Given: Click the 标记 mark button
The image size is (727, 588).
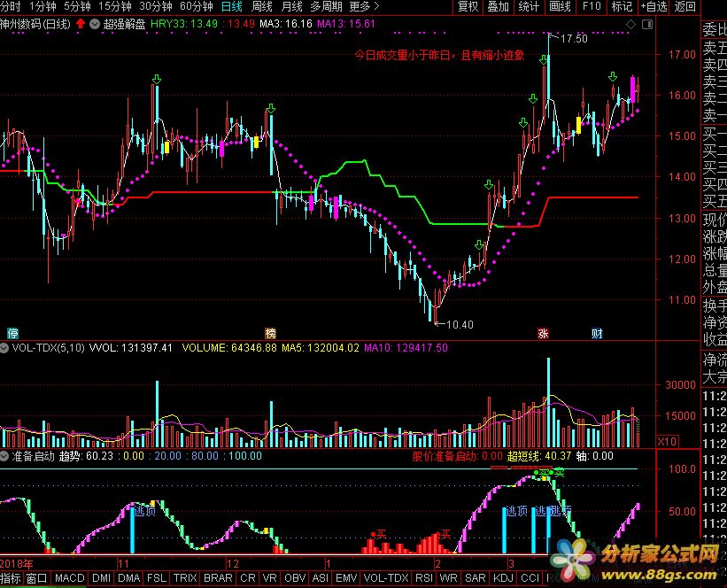Looking at the screenshot, I should pyautogui.click(x=622, y=6).
